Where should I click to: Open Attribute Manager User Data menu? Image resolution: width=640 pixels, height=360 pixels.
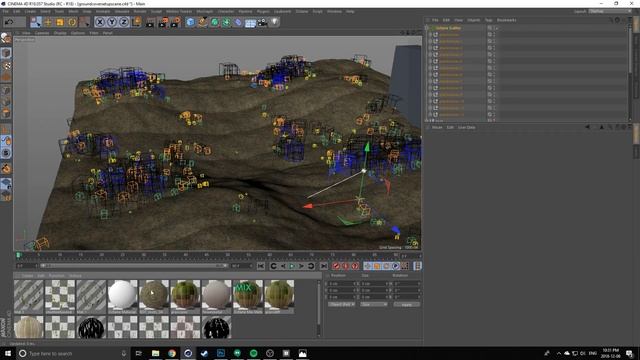(466, 127)
